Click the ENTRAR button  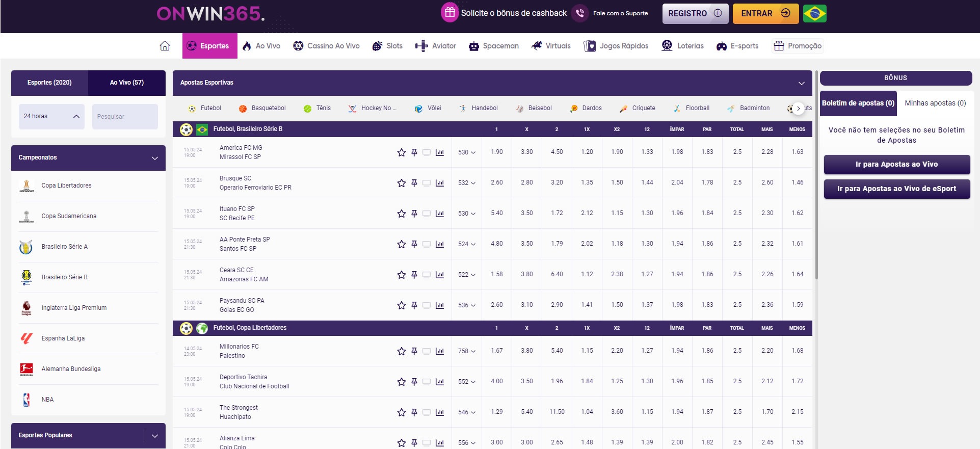[765, 14]
